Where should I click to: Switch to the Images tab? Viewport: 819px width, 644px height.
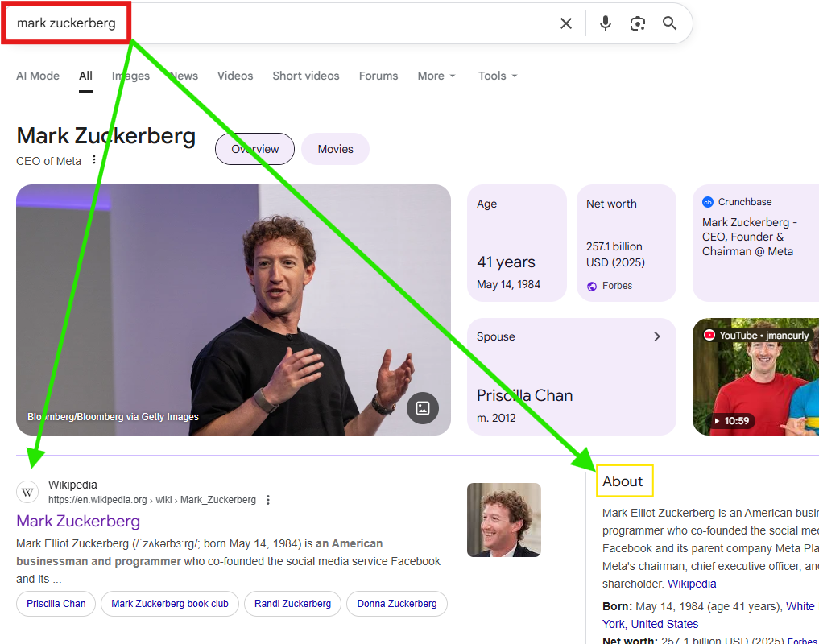[x=130, y=76]
